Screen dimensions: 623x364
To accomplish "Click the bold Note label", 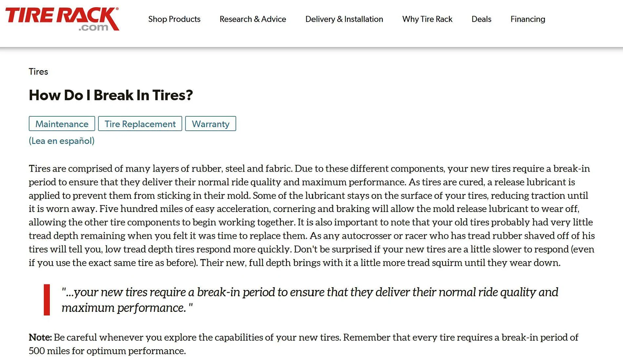I will tap(40, 337).
